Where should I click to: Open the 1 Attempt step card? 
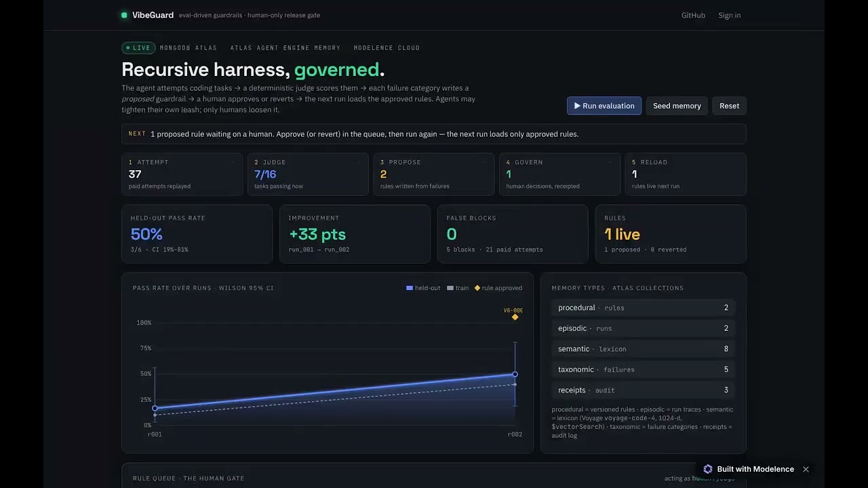click(182, 174)
